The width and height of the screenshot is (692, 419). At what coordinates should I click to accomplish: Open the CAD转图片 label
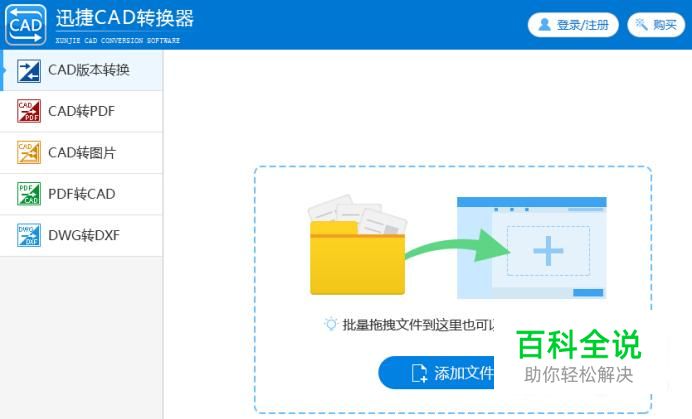pos(82,152)
